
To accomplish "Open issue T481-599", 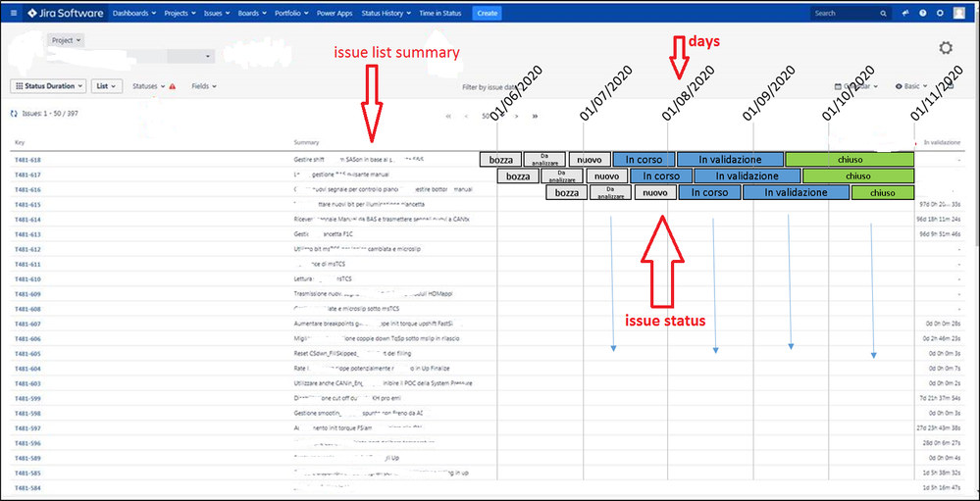I will (x=27, y=399).
